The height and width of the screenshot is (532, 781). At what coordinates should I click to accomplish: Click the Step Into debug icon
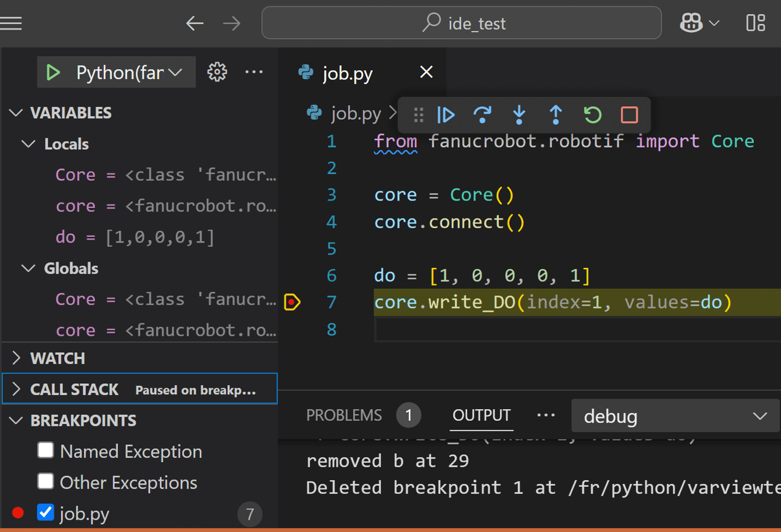(x=519, y=115)
